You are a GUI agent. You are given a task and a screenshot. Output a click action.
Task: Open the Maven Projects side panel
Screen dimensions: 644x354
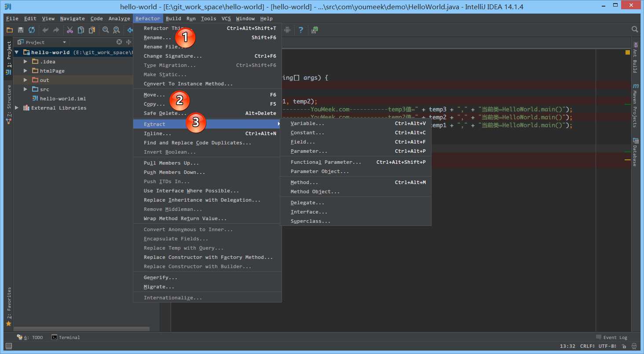coord(635,105)
